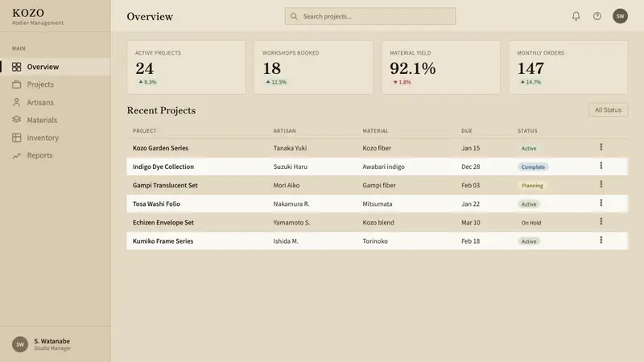Click artisan name Nakamura R.
The width and height of the screenshot is (644, 362).
pos(291,204)
